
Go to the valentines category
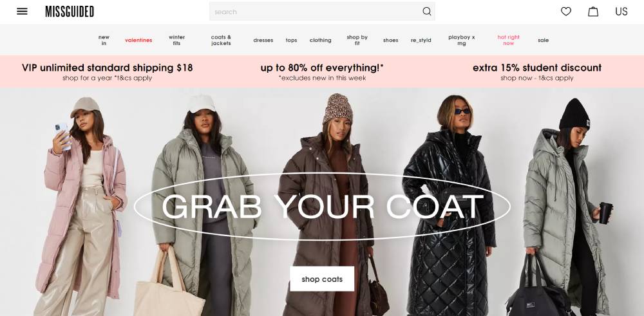tap(138, 40)
